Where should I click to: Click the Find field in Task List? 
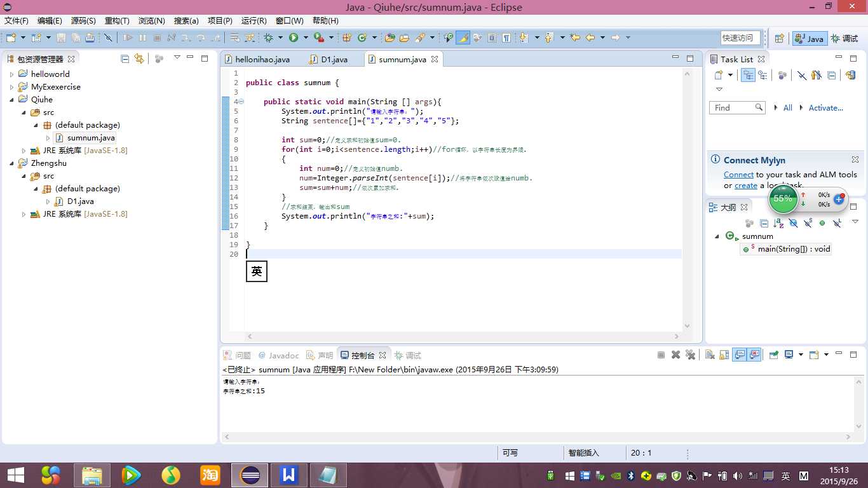(x=737, y=108)
